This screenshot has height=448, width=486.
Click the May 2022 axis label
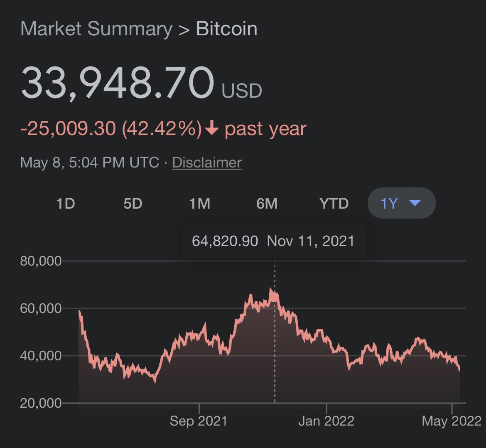pos(452,421)
